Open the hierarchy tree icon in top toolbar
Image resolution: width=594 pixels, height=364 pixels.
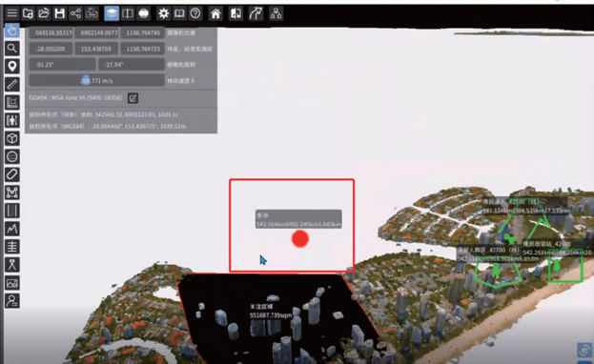(x=276, y=14)
